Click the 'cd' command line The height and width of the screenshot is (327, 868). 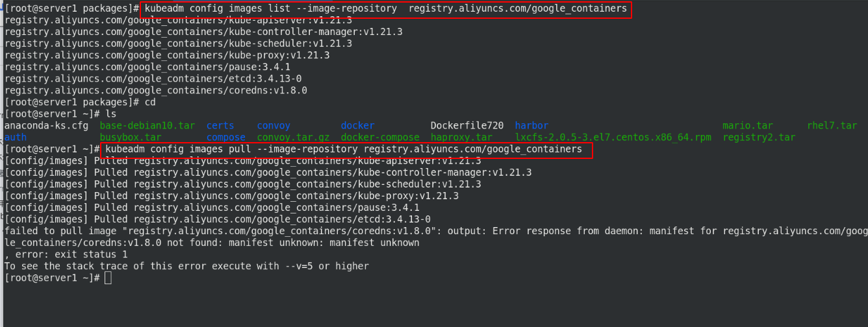tap(80, 102)
